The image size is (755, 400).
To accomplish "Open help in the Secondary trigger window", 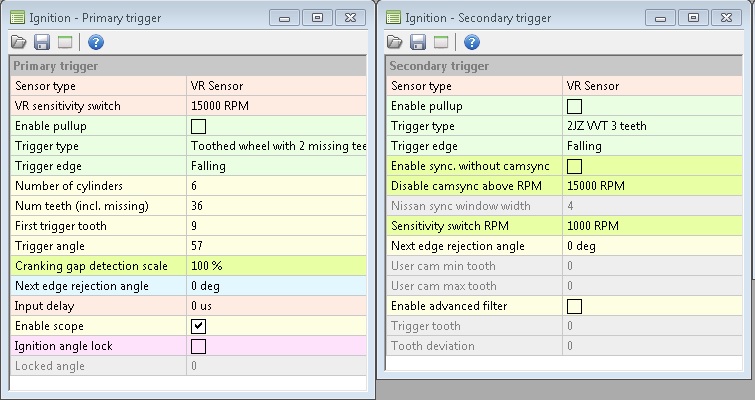I will coord(472,42).
